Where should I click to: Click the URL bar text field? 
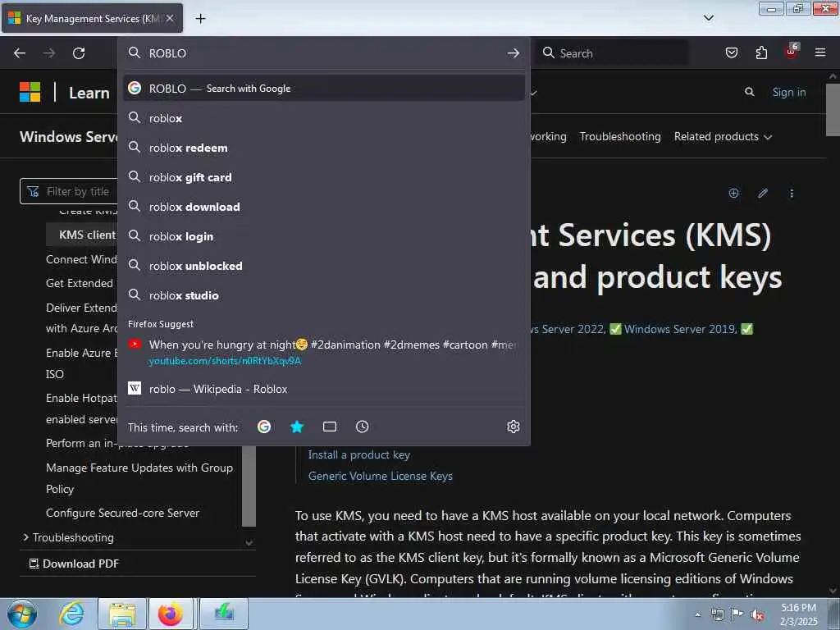(323, 53)
